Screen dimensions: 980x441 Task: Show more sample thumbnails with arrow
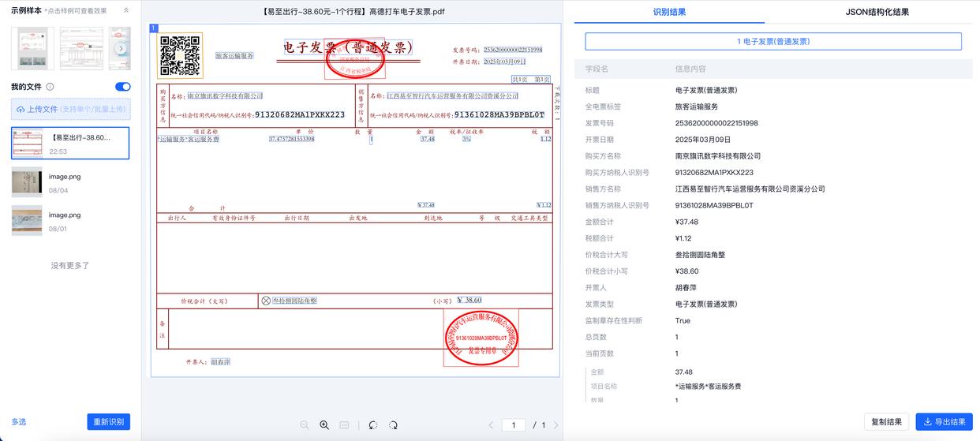[121, 48]
